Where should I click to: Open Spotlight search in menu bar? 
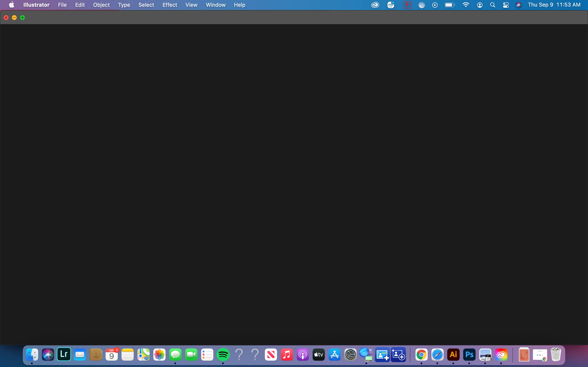[x=492, y=5]
